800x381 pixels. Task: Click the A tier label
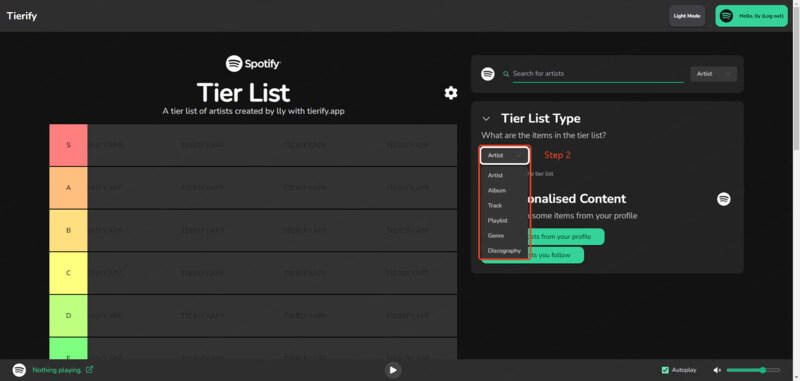click(68, 188)
